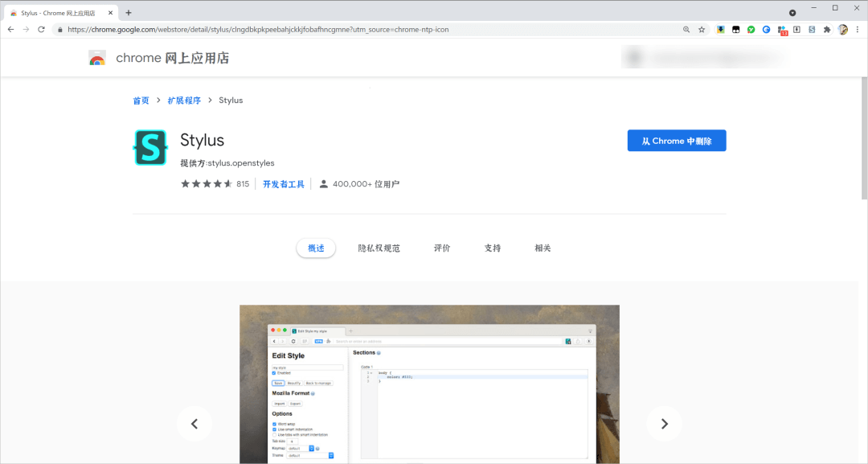Screen dimensions: 868x464
Task: Go back to the previous page
Action: [x=11, y=29]
